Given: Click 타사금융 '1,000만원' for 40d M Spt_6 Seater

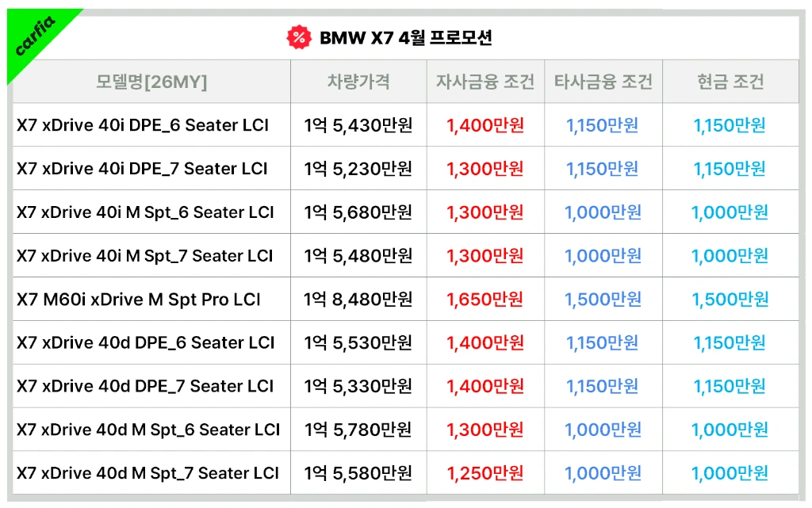Looking at the screenshot, I should click(603, 430).
